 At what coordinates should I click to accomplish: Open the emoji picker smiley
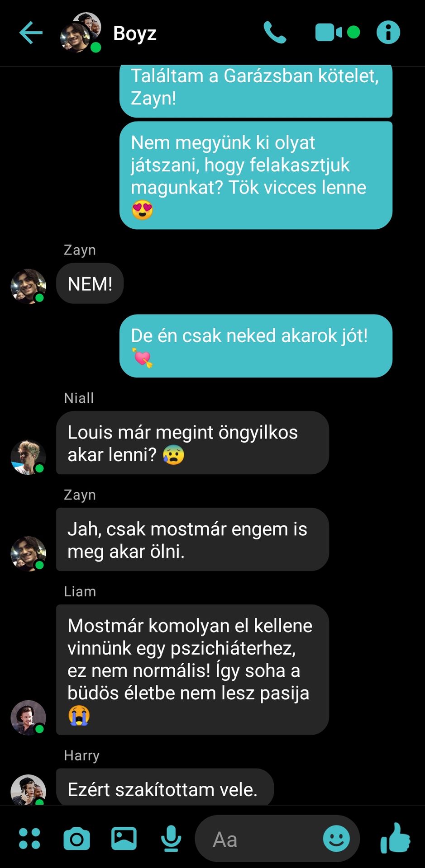(336, 839)
